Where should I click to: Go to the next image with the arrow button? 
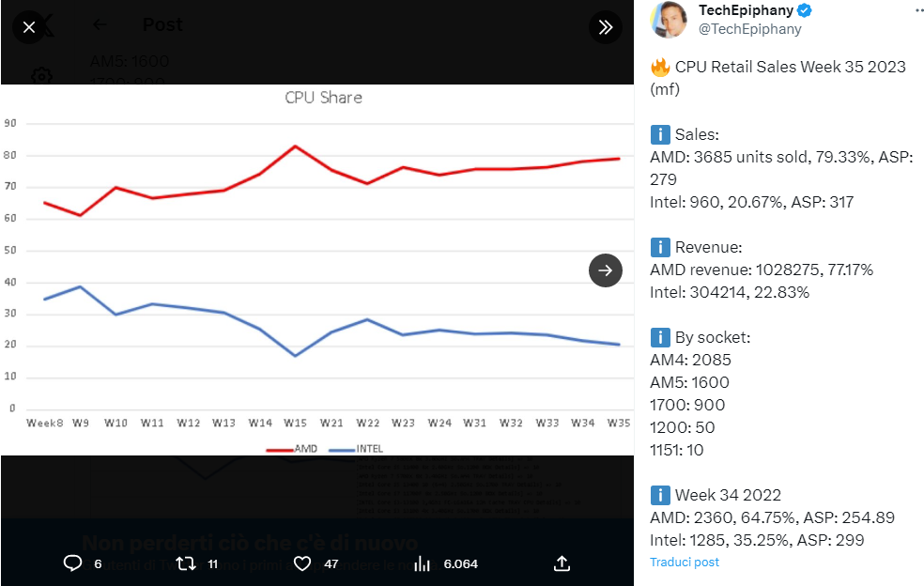click(x=605, y=270)
